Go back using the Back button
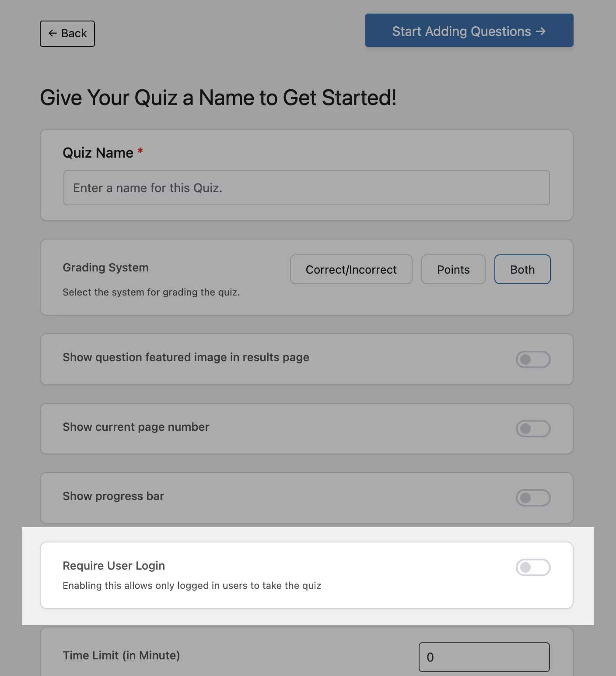616x676 pixels. click(x=67, y=34)
